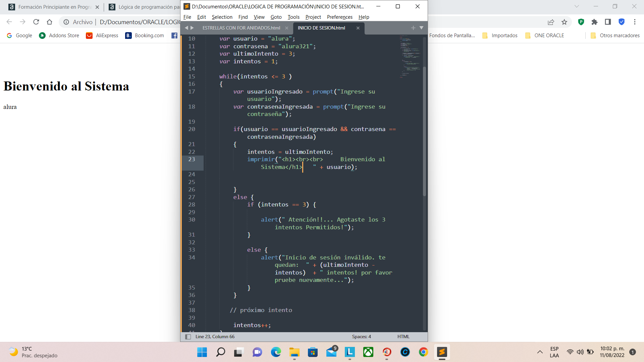Bookmark this page with star icon
The height and width of the screenshot is (362, 644).
click(564, 22)
